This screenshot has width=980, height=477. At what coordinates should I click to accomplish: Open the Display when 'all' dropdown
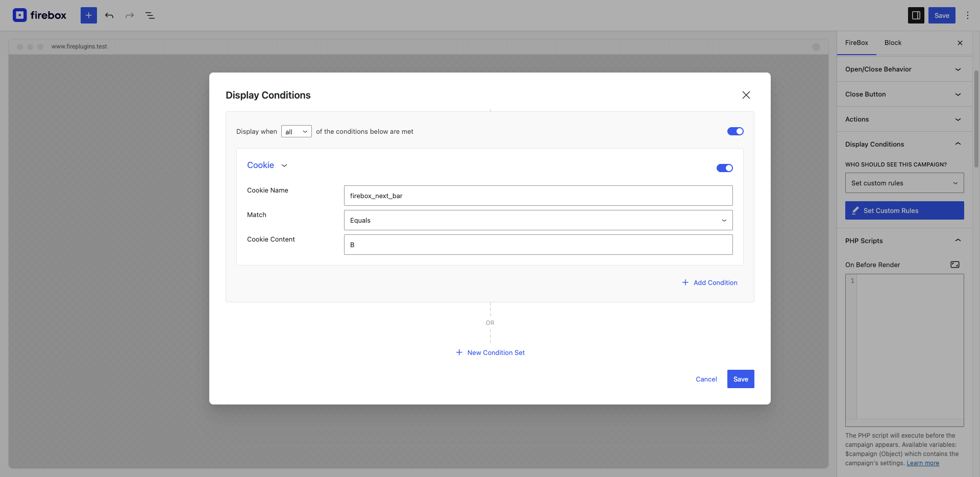coord(296,132)
